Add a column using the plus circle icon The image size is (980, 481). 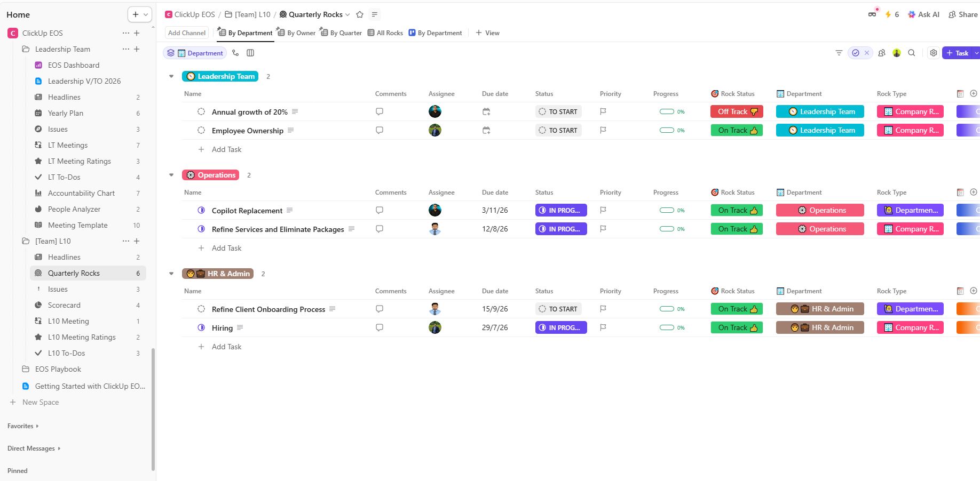point(973,93)
